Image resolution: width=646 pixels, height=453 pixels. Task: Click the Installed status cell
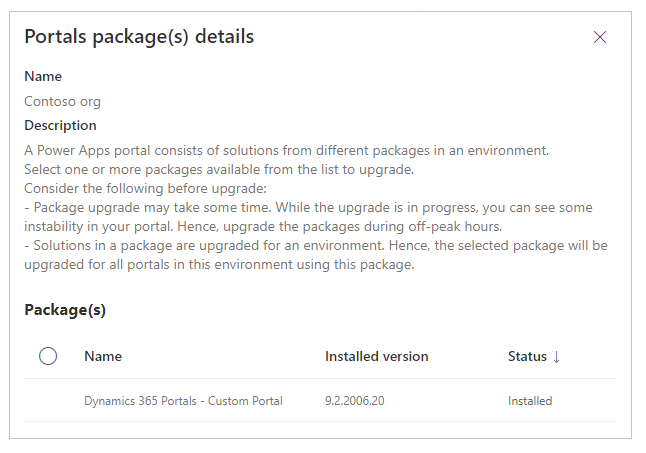(x=529, y=401)
